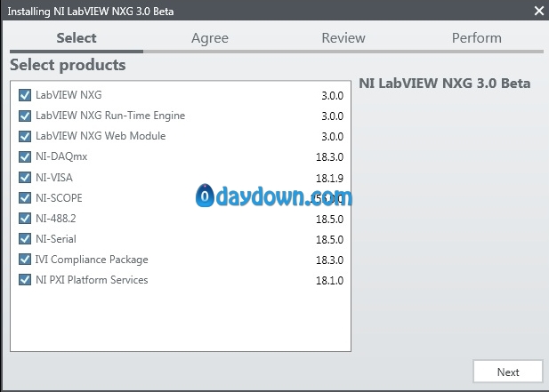The image size is (549, 392).
Task: Select IVI Compliance Package label
Action: 92,260
